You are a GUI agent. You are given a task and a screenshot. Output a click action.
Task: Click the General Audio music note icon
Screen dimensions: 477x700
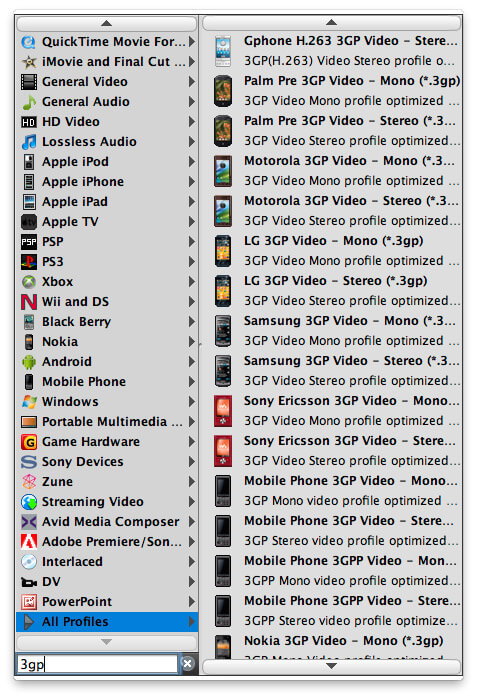29,102
